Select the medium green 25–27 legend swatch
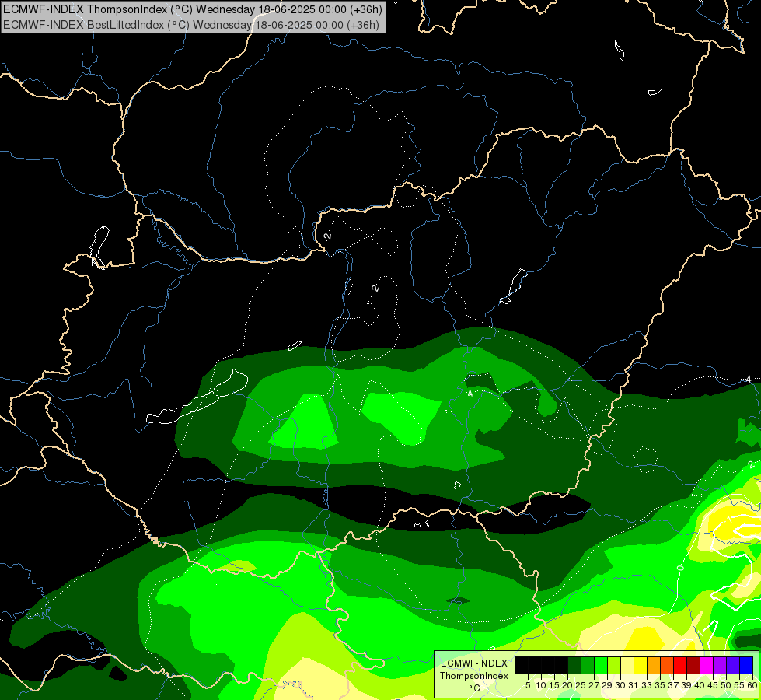761x700 pixels. click(x=588, y=665)
